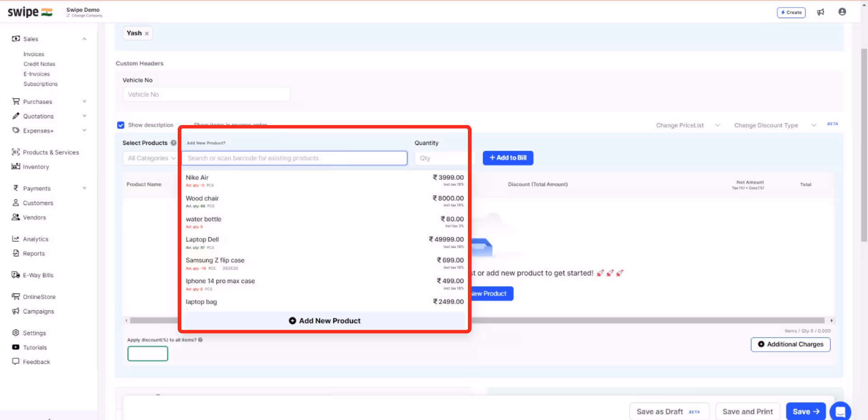This screenshot has height=420, width=868.
Task: Click the Customers person icon
Action: (x=16, y=202)
